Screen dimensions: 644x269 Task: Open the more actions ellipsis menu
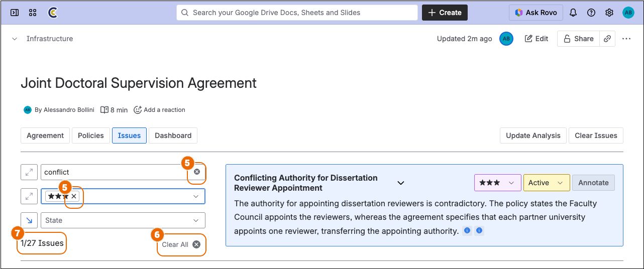click(x=626, y=39)
